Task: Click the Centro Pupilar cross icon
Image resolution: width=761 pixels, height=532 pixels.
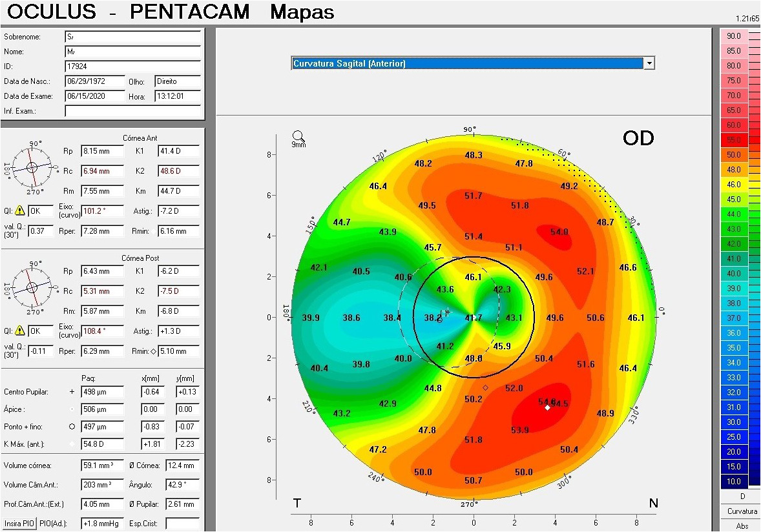Action: point(71,392)
